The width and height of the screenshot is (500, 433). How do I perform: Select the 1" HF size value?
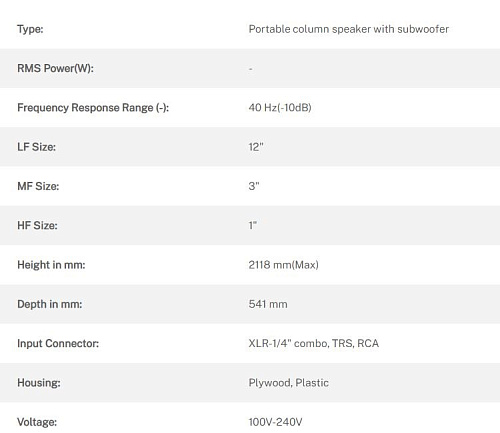click(253, 226)
